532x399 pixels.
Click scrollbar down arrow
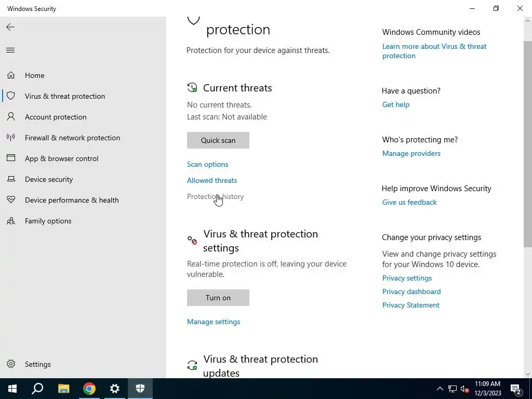pos(528,374)
